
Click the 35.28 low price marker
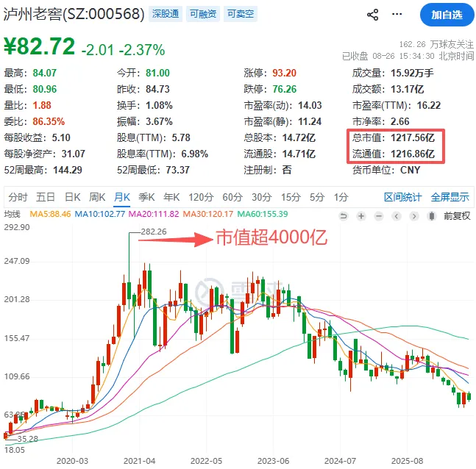[x=28, y=439]
